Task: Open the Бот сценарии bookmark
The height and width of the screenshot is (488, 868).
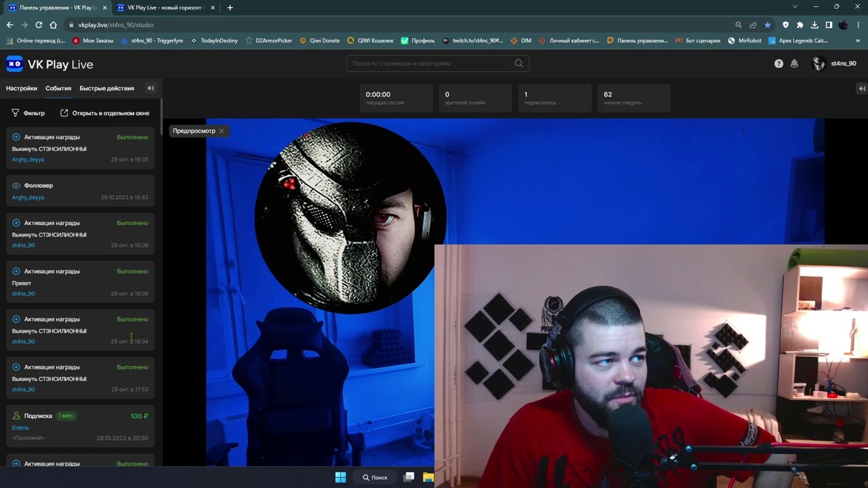Action: pyautogui.click(x=698, y=41)
